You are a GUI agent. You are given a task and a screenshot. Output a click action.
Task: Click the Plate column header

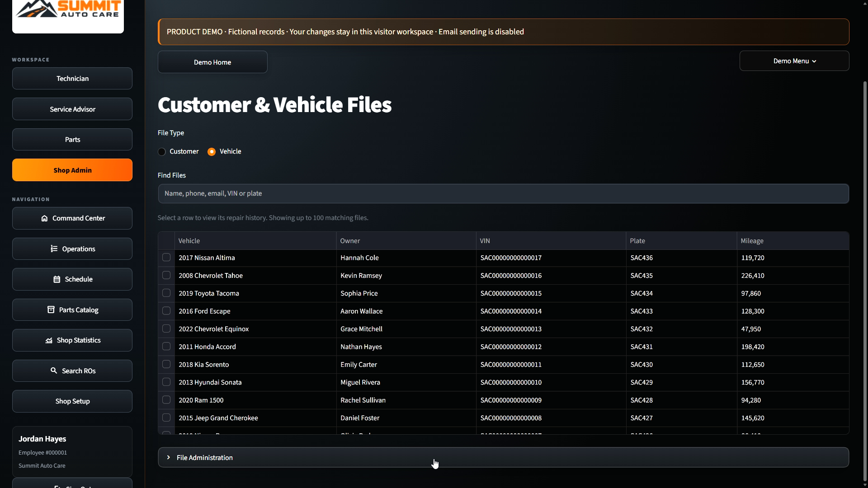(x=681, y=241)
